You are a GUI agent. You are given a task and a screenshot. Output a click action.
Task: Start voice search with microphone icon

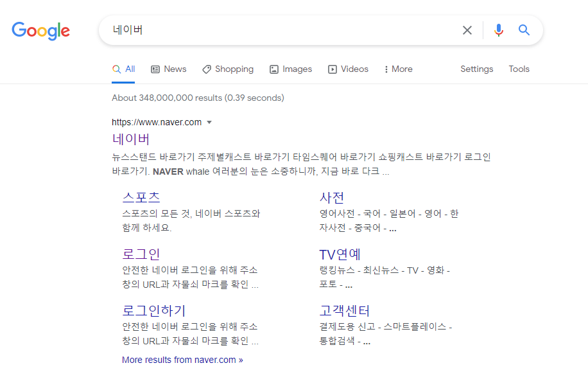point(498,30)
